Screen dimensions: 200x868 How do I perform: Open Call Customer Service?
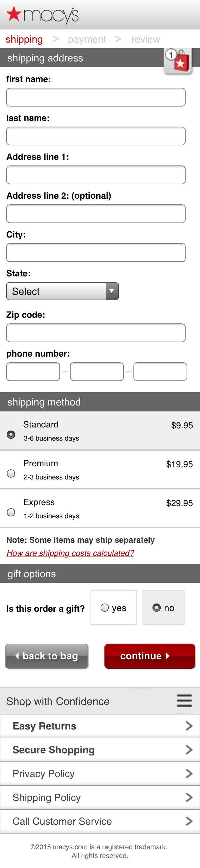(100, 821)
